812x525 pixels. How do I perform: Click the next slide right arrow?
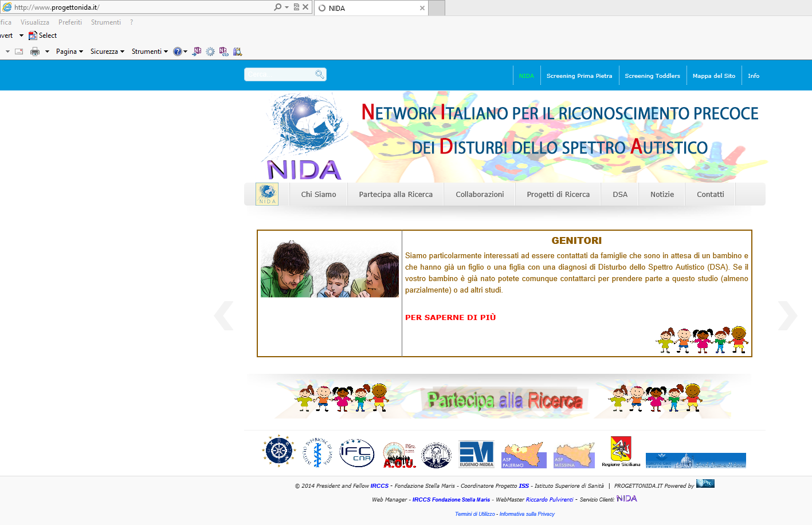point(787,315)
